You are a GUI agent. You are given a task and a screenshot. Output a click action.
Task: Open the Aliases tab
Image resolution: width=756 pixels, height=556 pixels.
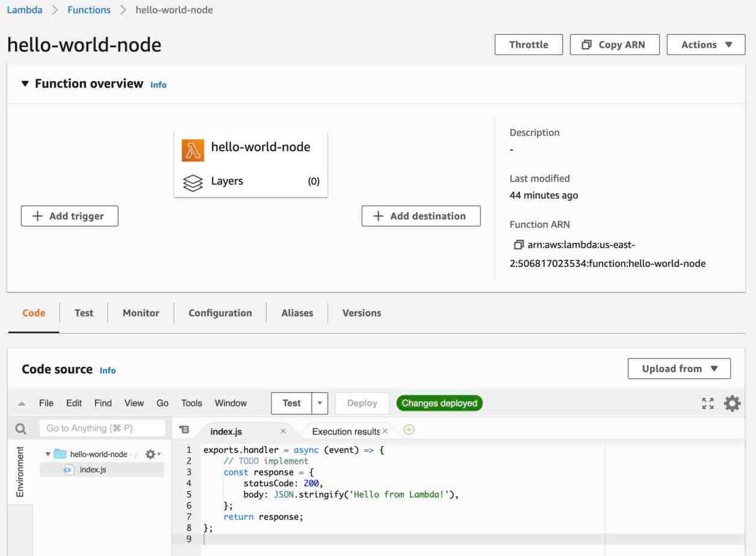pos(297,313)
